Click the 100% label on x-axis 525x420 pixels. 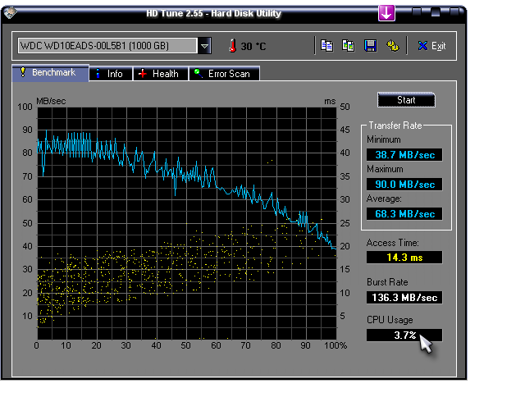tap(336, 345)
